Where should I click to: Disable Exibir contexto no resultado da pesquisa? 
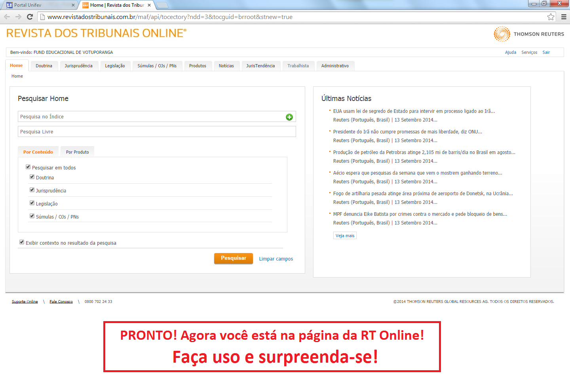click(22, 242)
